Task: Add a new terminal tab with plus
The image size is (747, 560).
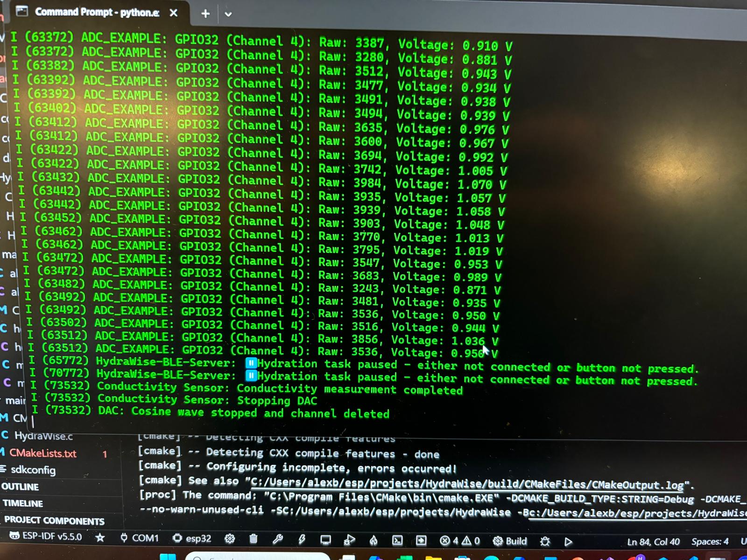Action: [205, 14]
